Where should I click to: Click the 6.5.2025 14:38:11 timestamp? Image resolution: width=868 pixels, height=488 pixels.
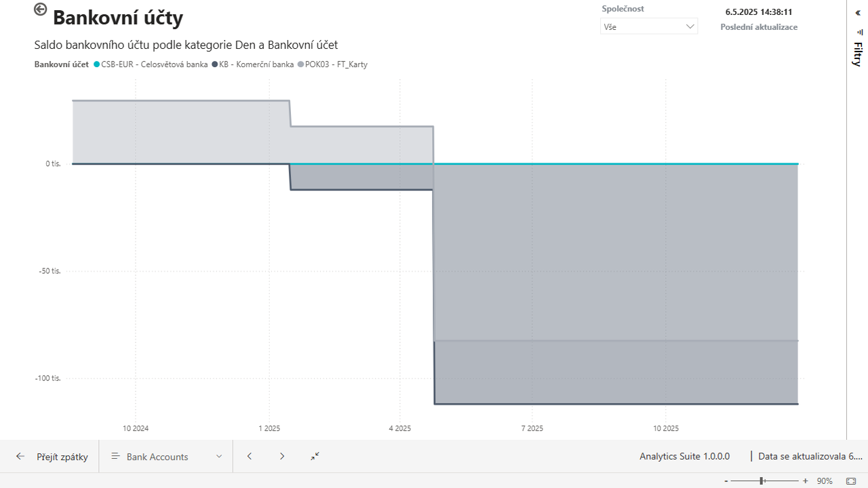759,12
